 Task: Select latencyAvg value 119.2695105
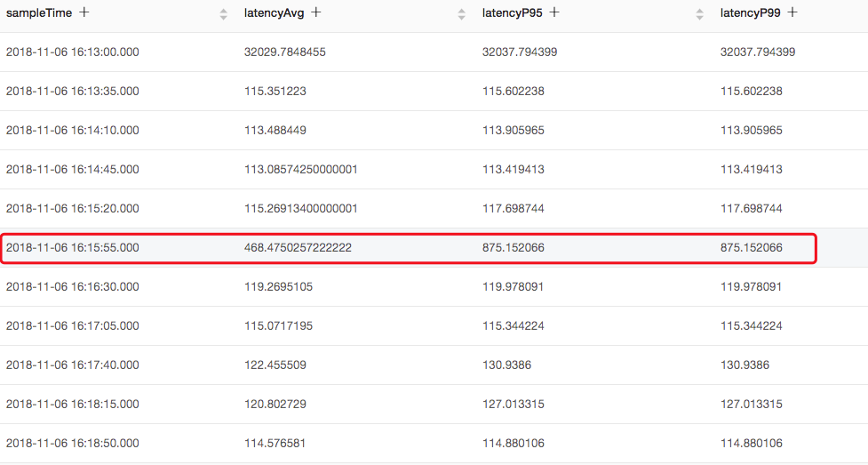coord(278,287)
